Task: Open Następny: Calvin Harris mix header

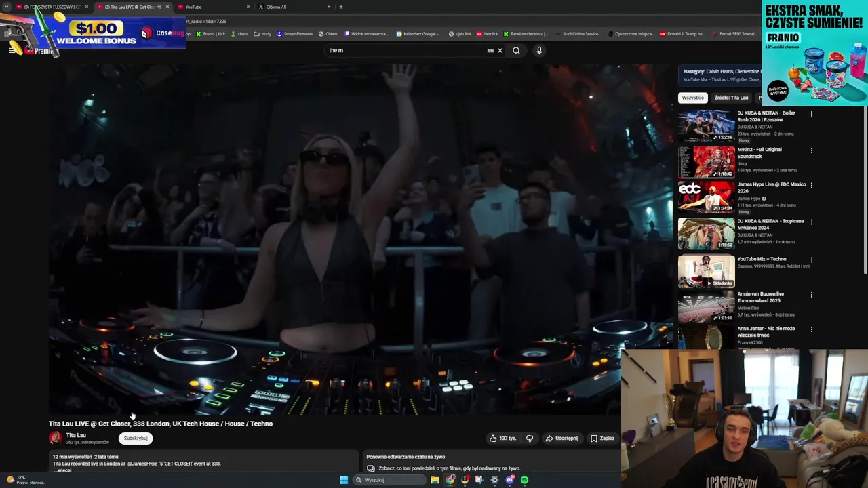Action: coord(720,75)
